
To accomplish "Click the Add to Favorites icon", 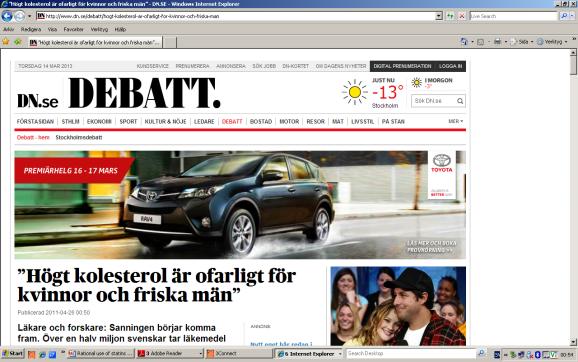I will pos(18,42).
